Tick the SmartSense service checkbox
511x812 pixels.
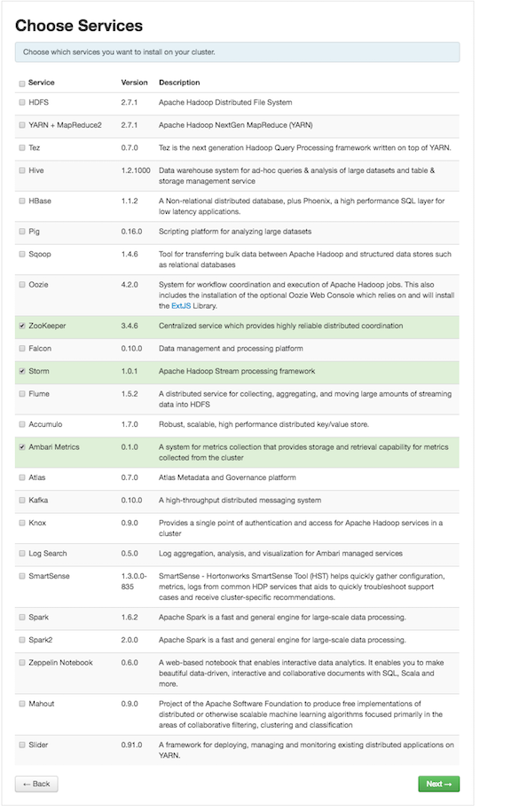(x=22, y=576)
